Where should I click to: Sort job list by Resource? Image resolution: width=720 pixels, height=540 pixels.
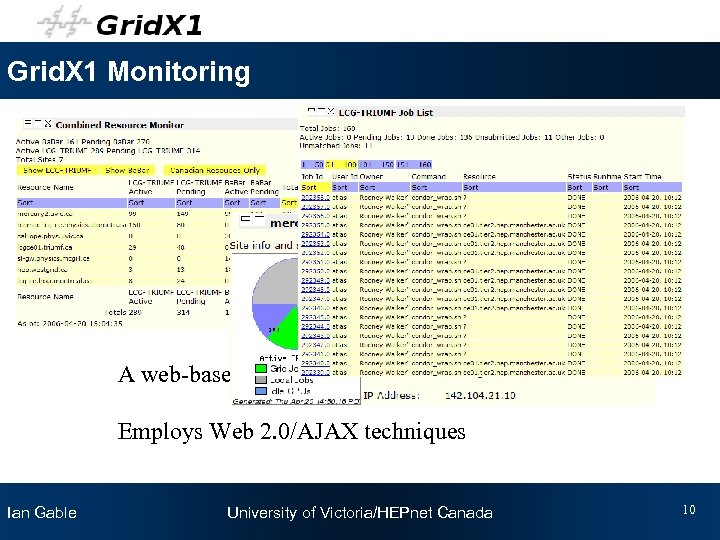coord(514,187)
